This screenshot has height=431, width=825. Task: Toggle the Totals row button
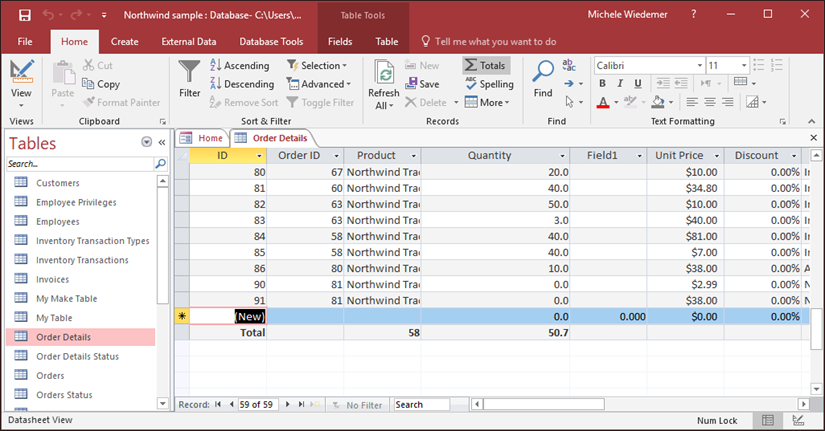(x=486, y=65)
